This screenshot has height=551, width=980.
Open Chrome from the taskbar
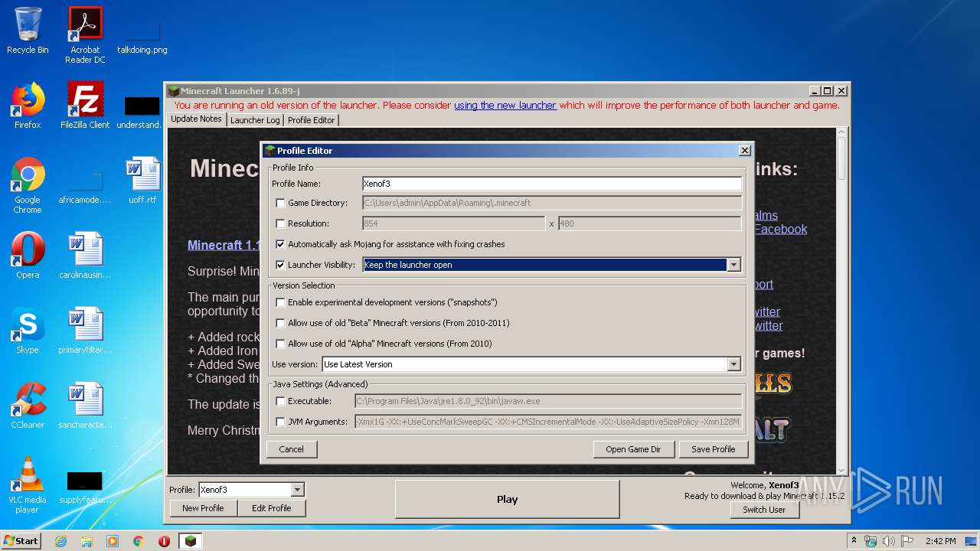[x=139, y=541]
